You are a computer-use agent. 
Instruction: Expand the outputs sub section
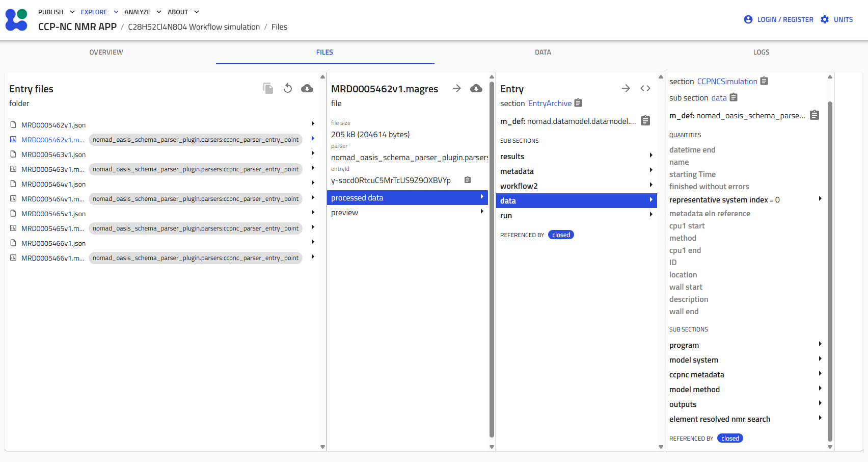point(746,404)
